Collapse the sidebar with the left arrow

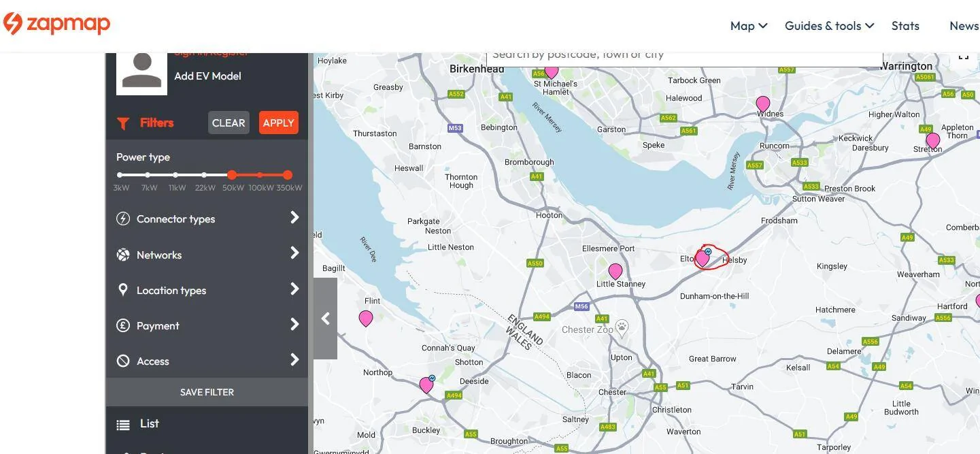click(325, 319)
